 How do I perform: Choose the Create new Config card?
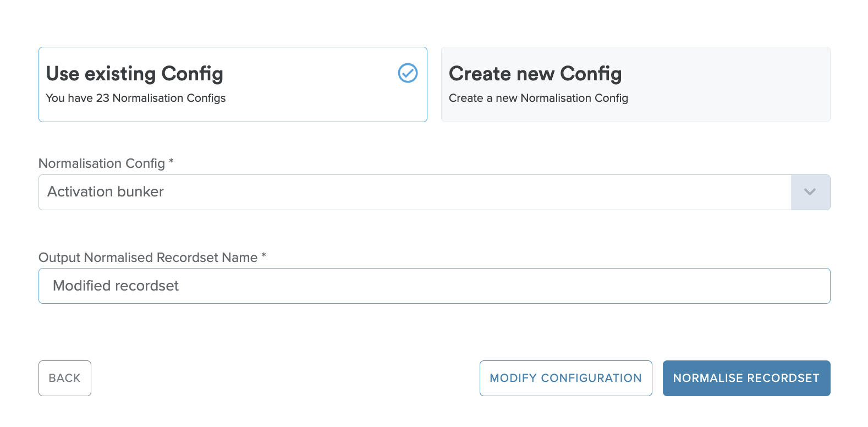(635, 84)
